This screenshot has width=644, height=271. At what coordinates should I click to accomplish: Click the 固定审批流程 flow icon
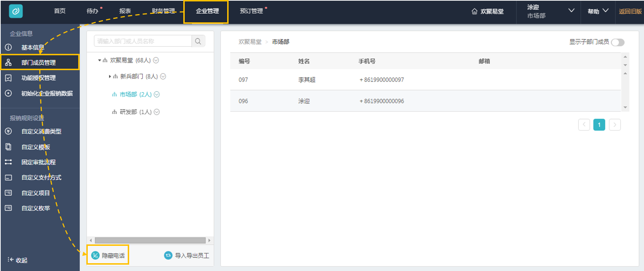coord(8,162)
